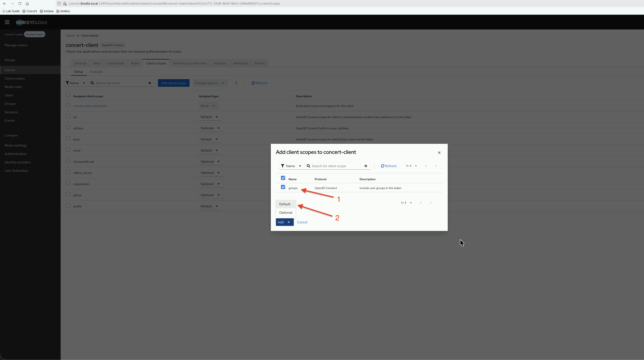The image size is (644, 360).
Task: Select Default from the Add menu
Action: (286, 204)
